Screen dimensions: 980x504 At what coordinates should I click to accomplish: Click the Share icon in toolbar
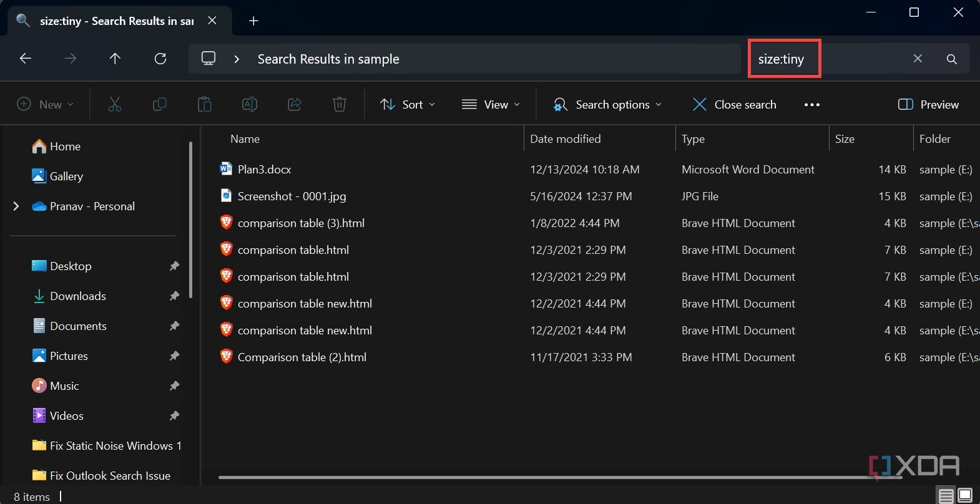pyautogui.click(x=295, y=104)
